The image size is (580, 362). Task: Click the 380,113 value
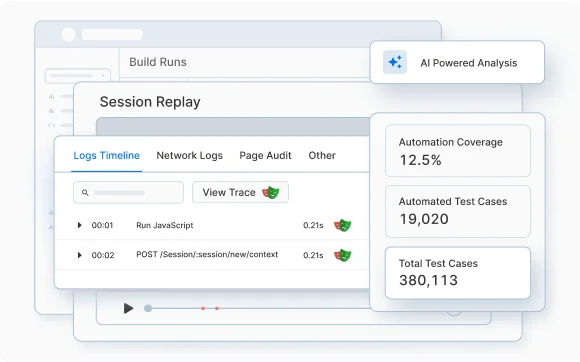428,280
